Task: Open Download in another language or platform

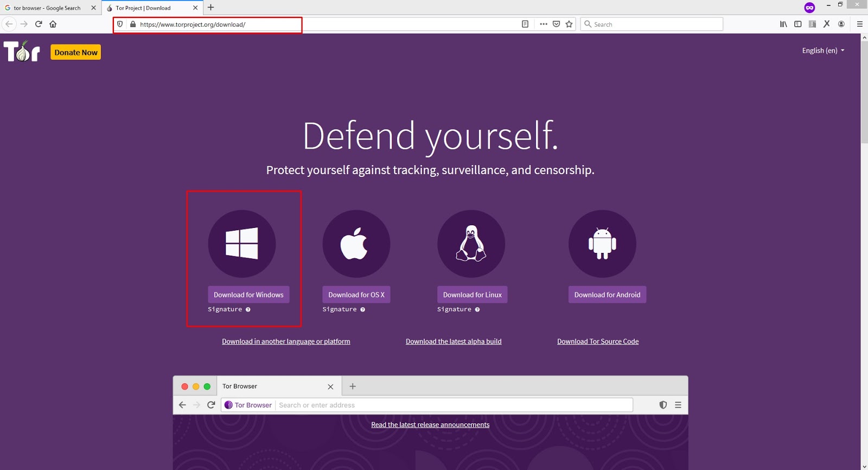Action: coord(286,341)
